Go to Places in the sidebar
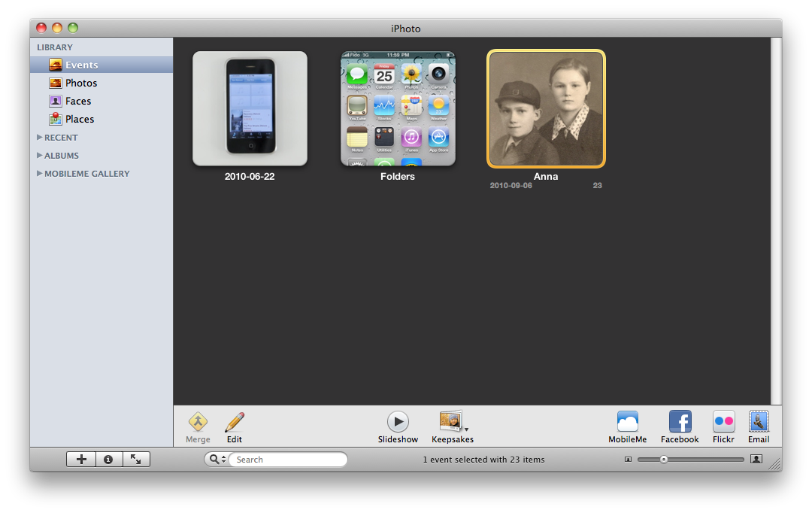The height and width of the screenshot is (513, 812). pyautogui.click(x=80, y=120)
